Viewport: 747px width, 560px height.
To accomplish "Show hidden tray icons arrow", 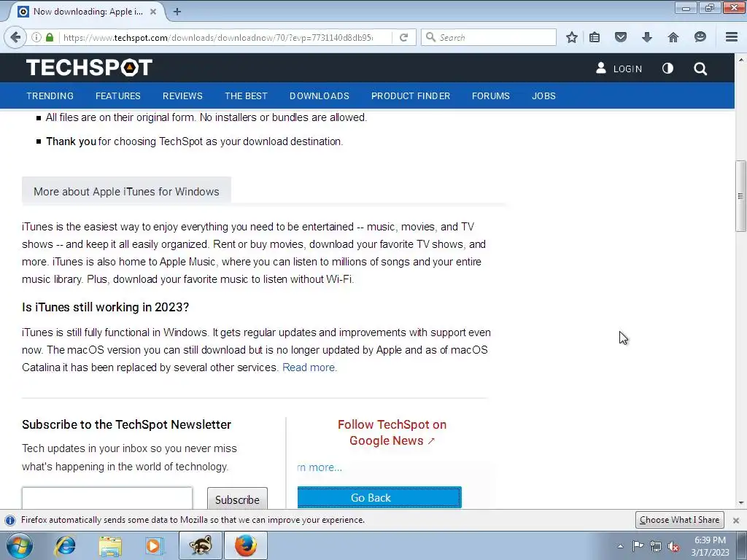I will pos(620,546).
